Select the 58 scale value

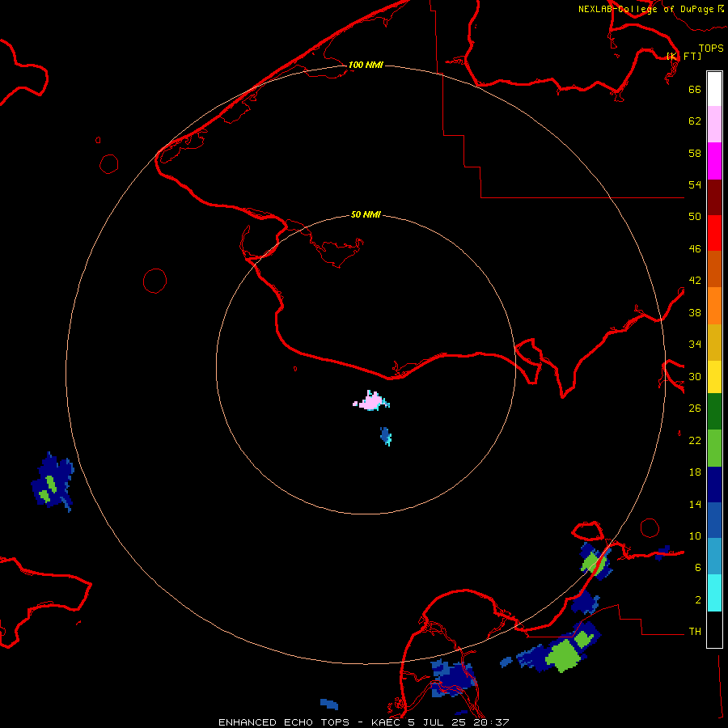[695, 153]
